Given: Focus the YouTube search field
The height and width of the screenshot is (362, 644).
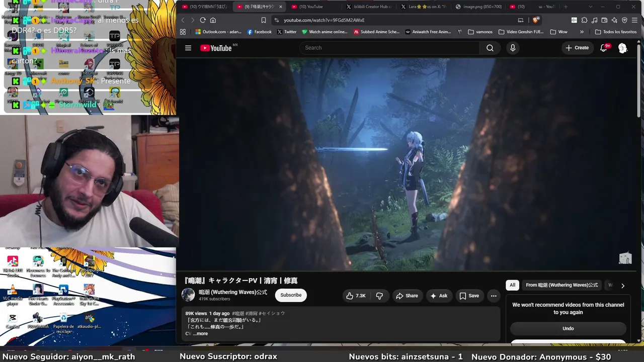Looking at the screenshot, I should pyautogui.click(x=389, y=48).
